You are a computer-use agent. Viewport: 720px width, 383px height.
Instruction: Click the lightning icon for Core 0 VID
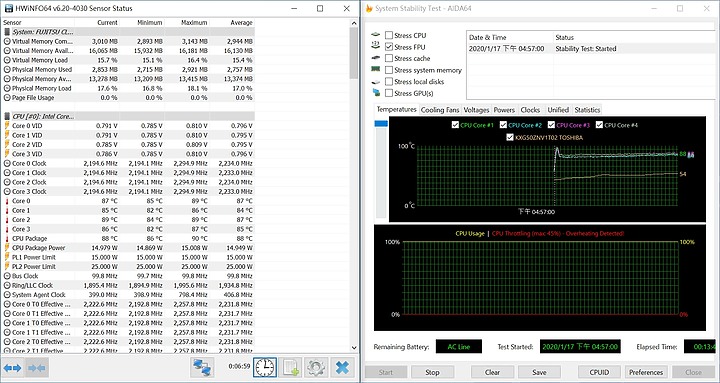point(7,126)
